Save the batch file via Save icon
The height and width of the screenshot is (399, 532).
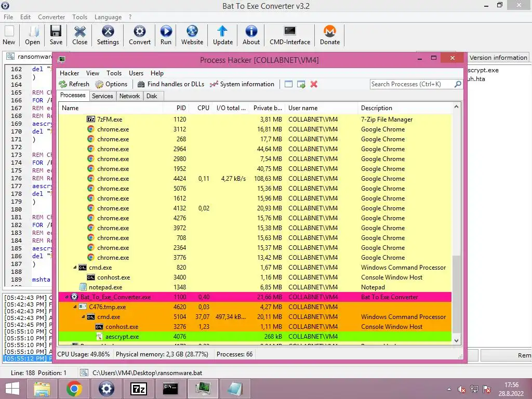pos(56,35)
